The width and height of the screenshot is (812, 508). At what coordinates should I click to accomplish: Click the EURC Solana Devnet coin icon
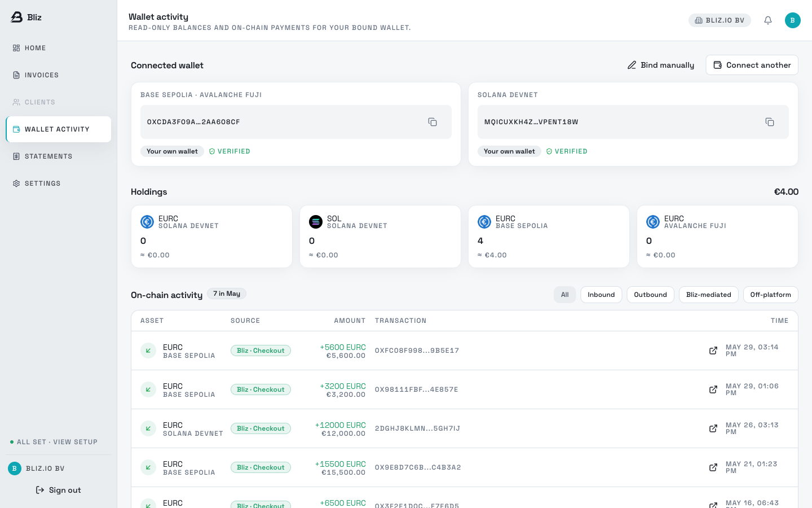click(147, 222)
